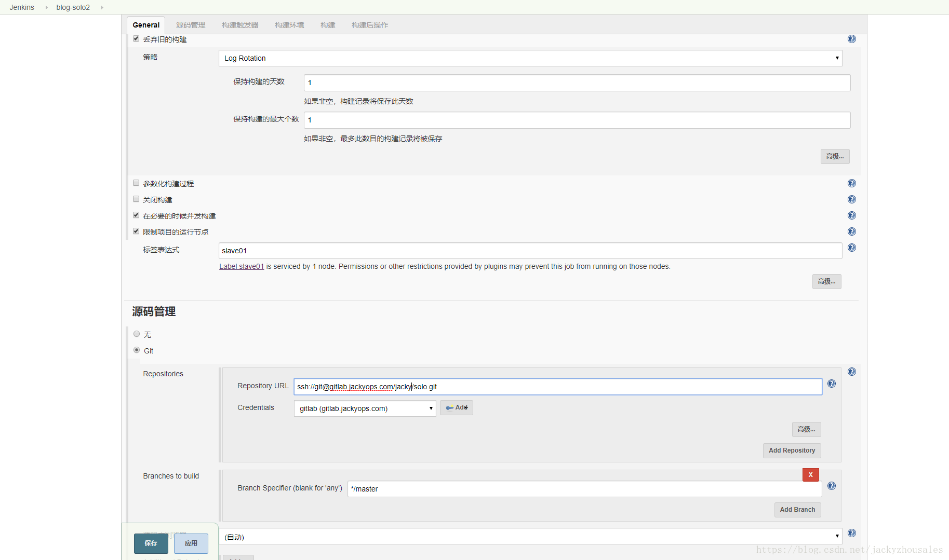Click the Add Repository button
The image size is (949, 560).
792,450
